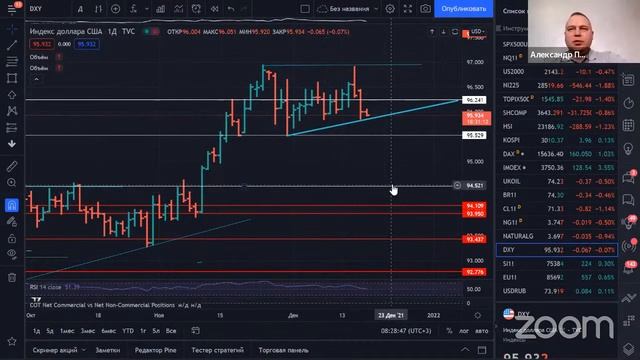Expand the layout name dropdown arrow
Image resolution: width=640 pixels, height=360 pixels.
tap(376, 9)
